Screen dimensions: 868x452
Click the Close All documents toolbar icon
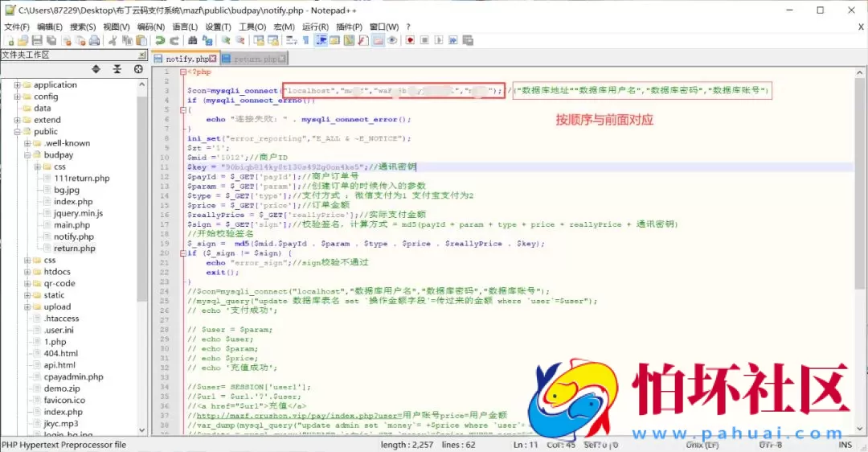coord(80,40)
